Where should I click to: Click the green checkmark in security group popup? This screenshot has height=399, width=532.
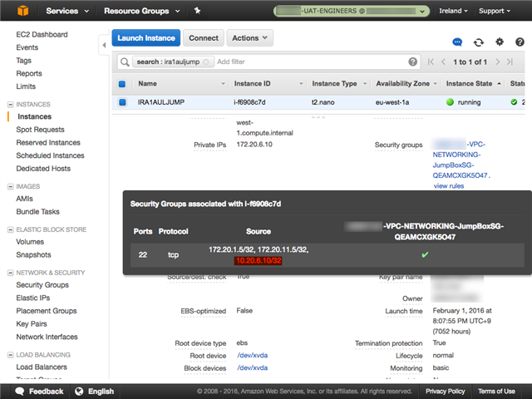(x=425, y=254)
